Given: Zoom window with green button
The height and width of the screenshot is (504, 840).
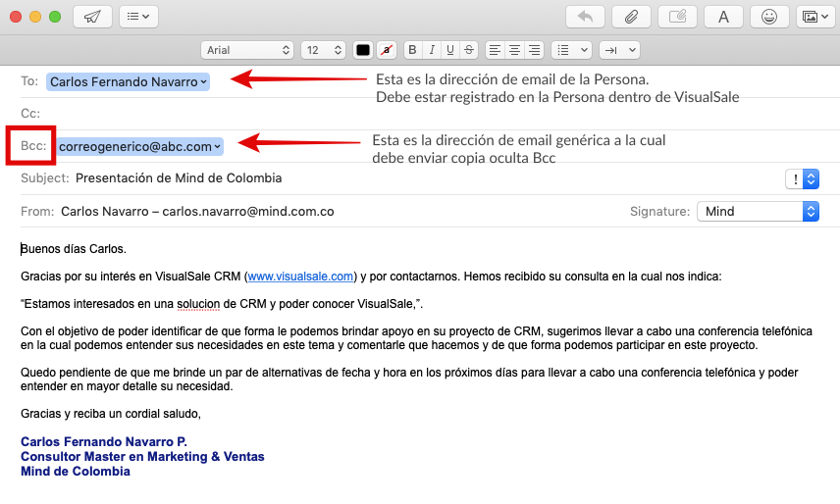Looking at the screenshot, I should [x=55, y=17].
